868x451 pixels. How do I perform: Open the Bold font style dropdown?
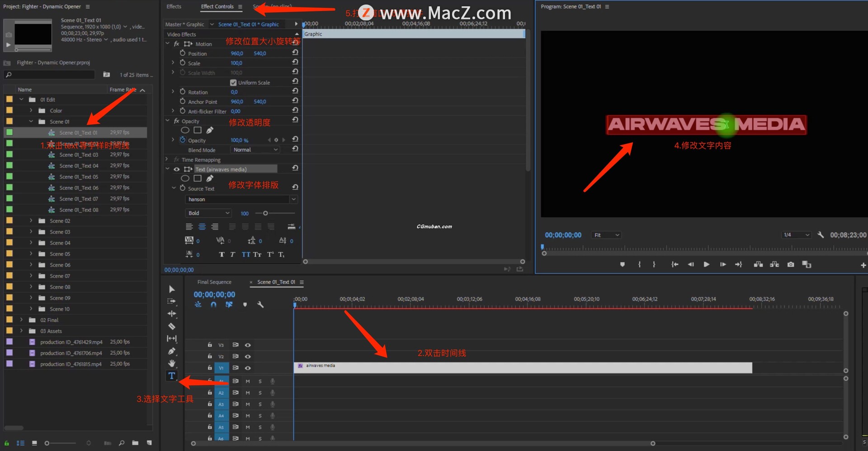[208, 213]
